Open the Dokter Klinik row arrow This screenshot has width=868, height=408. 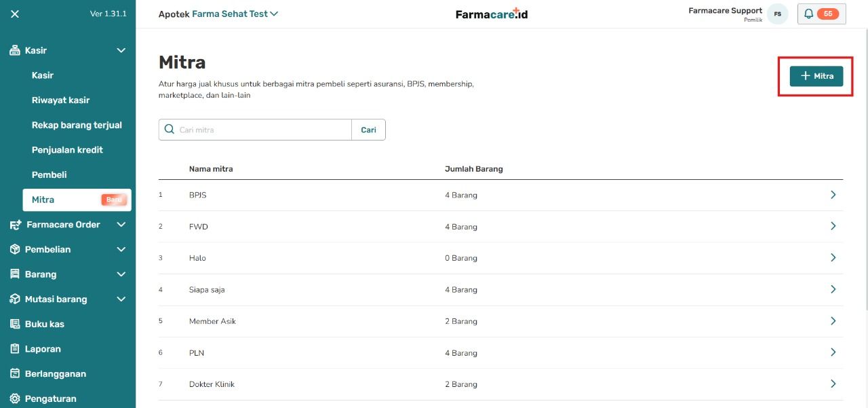coord(833,384)
